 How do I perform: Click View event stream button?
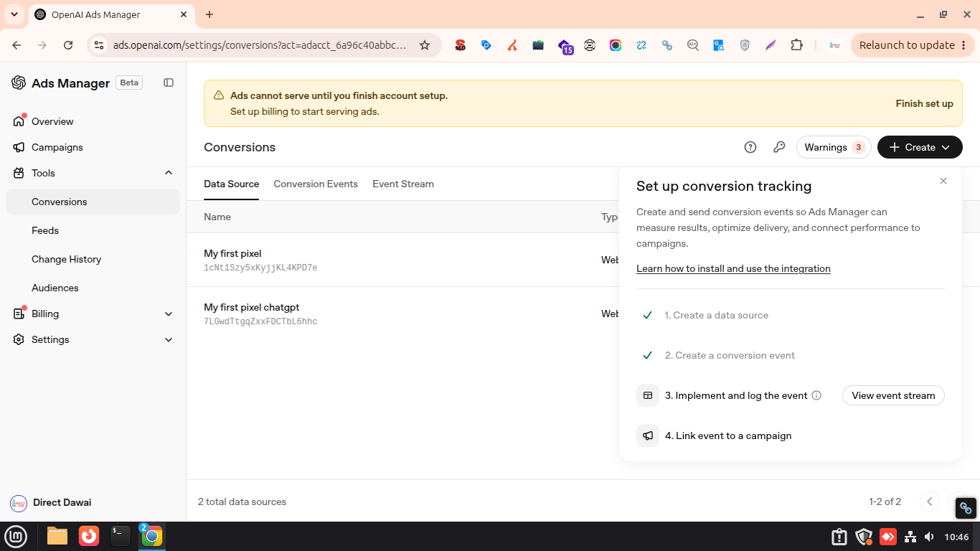(893, 395)
